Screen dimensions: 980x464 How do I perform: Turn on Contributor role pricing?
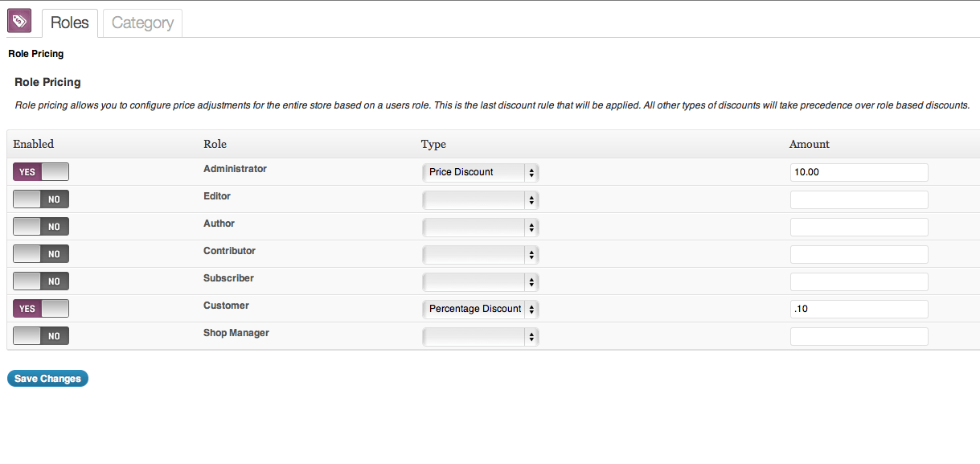(41, 254)
